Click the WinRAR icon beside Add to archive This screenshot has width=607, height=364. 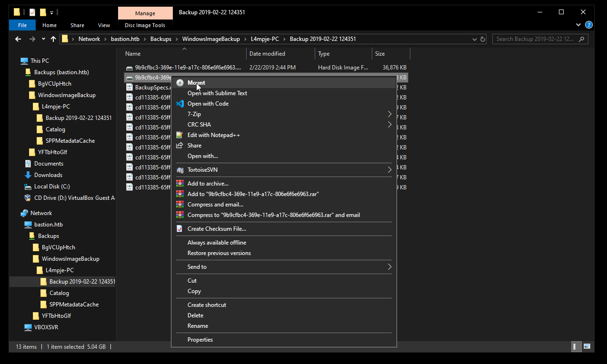(x=180, y=184)
